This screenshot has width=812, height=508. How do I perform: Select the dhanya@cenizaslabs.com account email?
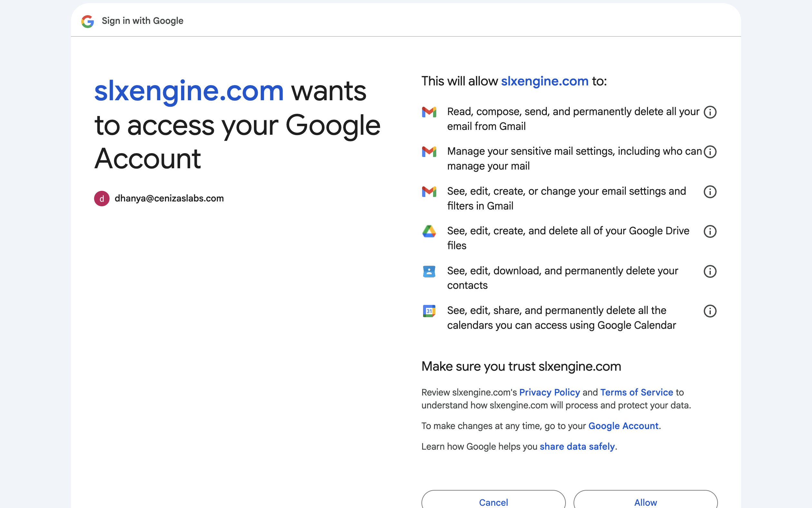(x=169, y=199)
